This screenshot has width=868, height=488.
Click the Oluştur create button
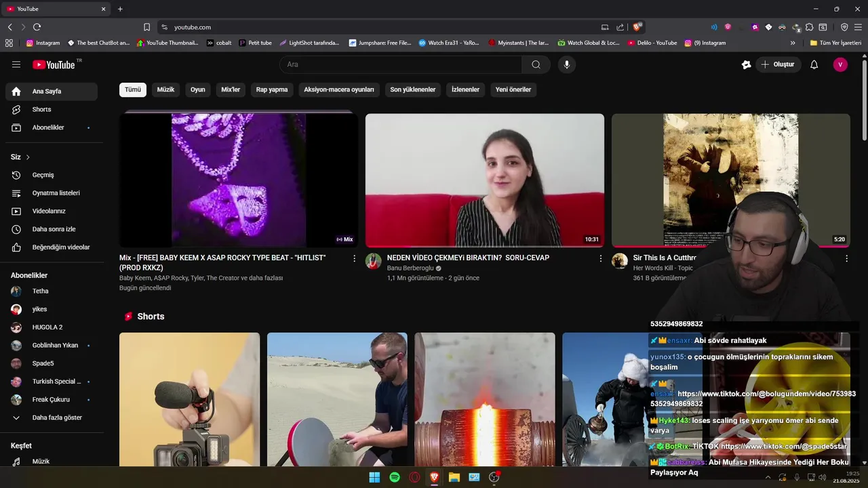[x=778, y=64]
